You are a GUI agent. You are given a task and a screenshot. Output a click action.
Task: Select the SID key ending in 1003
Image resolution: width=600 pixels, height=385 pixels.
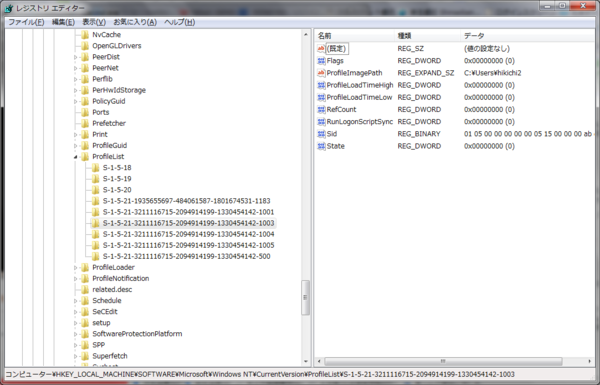[x=188, y=223]
